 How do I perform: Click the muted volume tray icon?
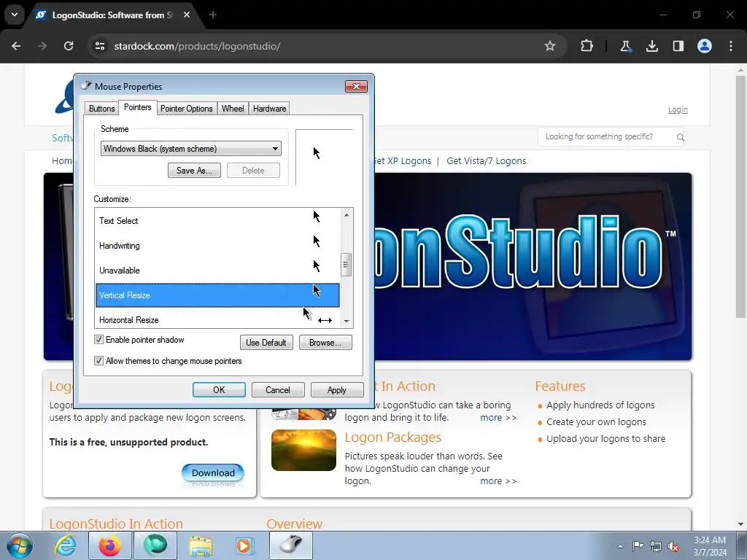tap(673, 546)
